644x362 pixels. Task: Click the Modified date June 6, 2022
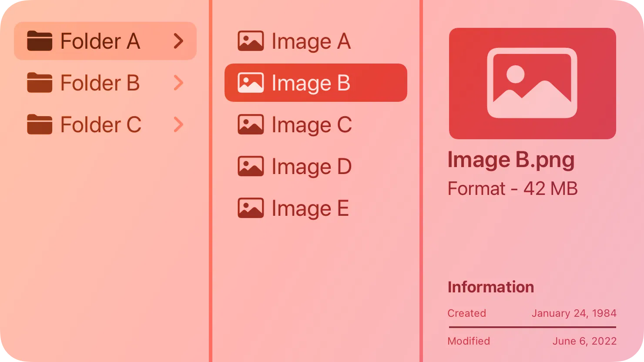[x=584, y=341]
